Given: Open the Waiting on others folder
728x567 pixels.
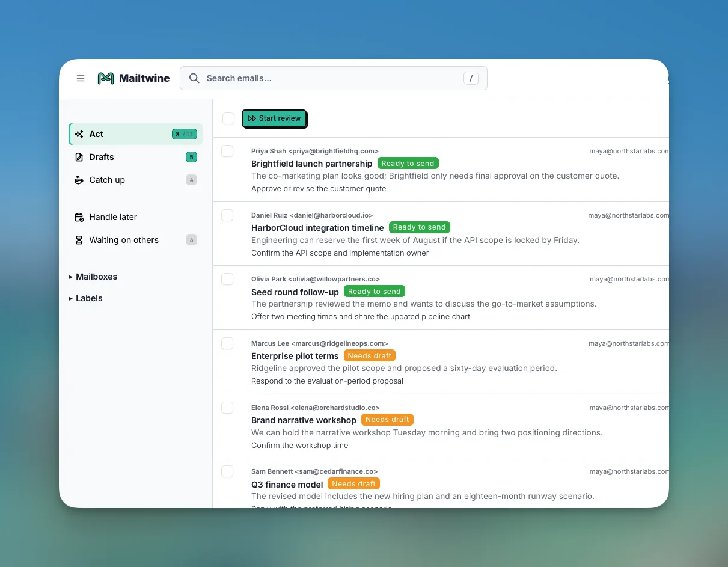Looking at the screenshot, I should click(135, 240).
